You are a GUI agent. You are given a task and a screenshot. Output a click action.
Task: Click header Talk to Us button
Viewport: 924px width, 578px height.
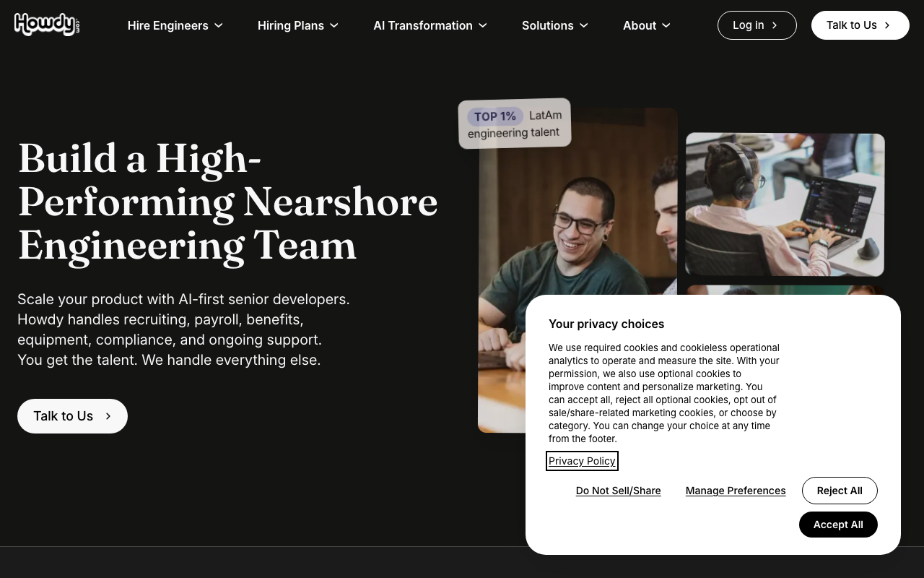pyautogui.click(x=860, y=25)
